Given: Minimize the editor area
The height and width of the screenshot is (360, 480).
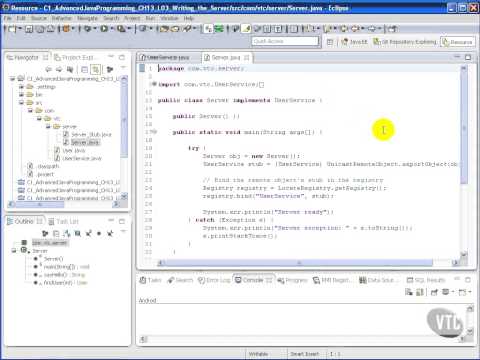Looking at the screenshot, I should 457,57.
